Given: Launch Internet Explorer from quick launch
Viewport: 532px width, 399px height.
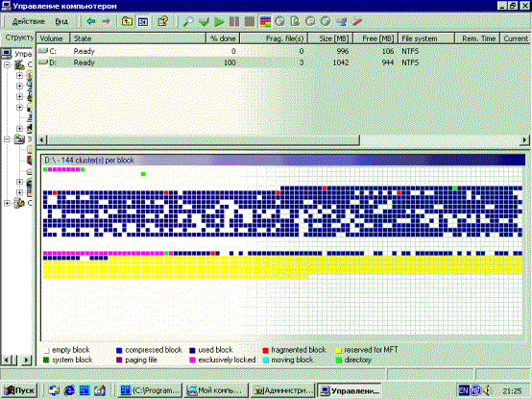Looking at the screenshot, I should (69, 390).
